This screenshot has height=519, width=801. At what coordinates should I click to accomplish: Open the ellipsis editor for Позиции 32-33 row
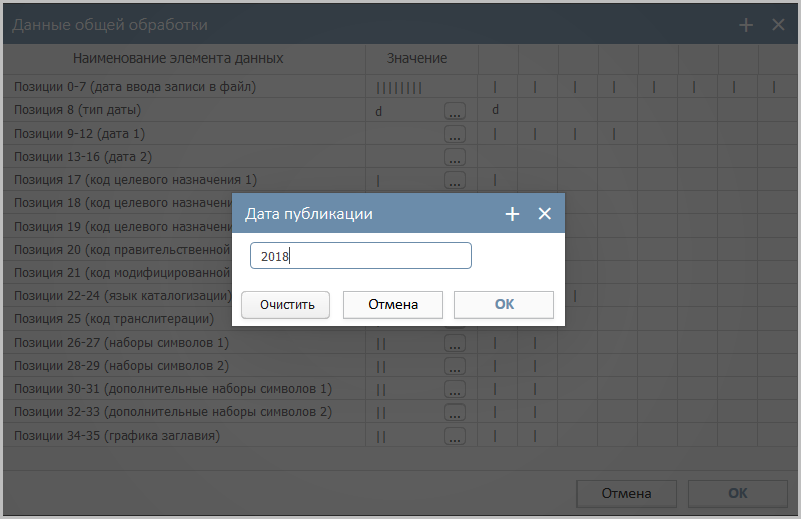455,412
